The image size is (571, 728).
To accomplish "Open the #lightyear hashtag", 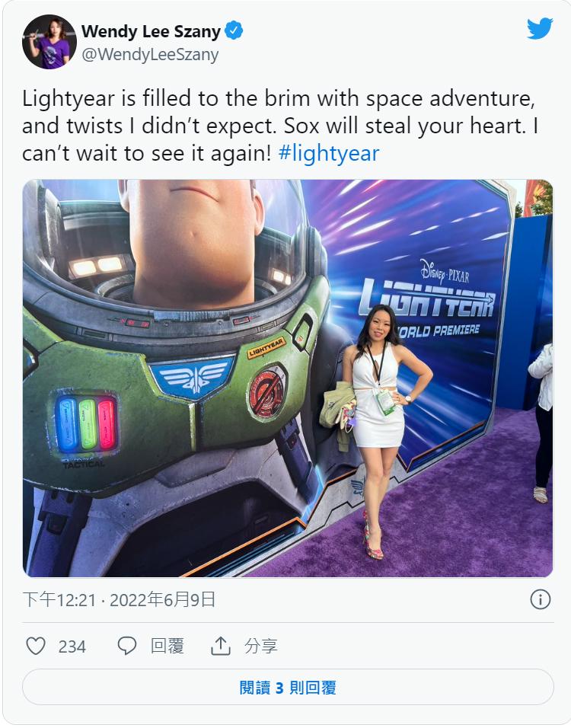I will coord(329,153).
